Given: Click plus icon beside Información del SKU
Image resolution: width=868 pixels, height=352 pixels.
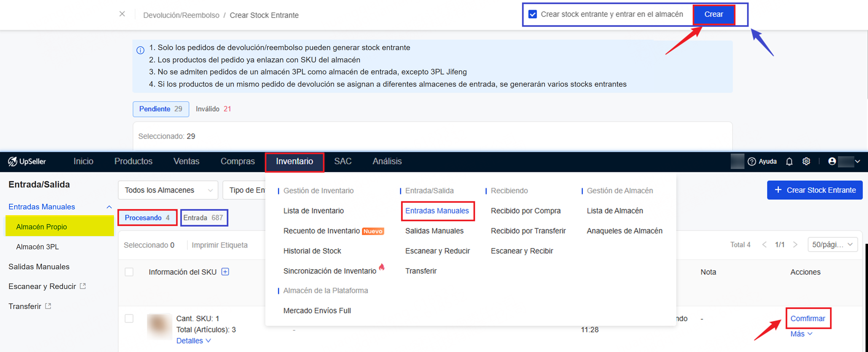Looking at the screenshot, I should point(225,272).
